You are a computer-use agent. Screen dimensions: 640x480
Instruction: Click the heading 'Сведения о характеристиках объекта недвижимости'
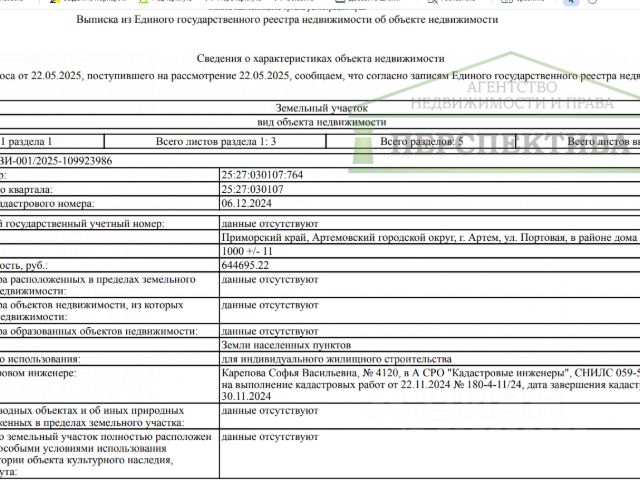[320, 58]
